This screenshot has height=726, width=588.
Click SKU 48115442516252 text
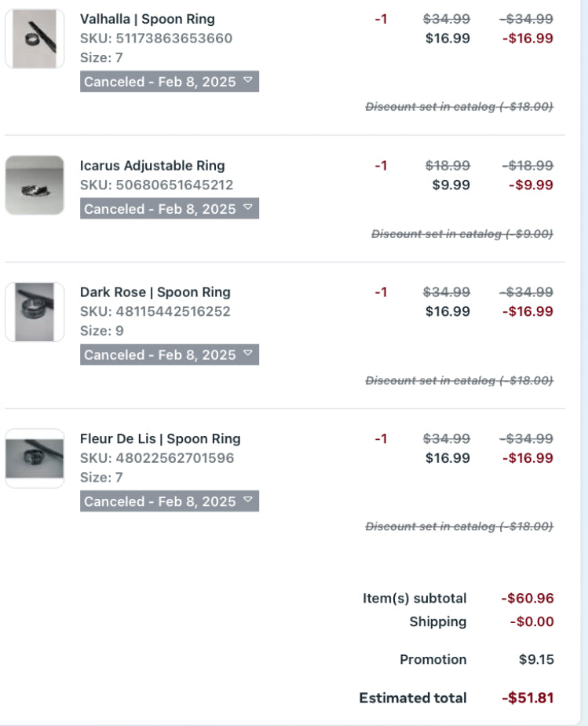pyautogui.click(x=155, y=312)
